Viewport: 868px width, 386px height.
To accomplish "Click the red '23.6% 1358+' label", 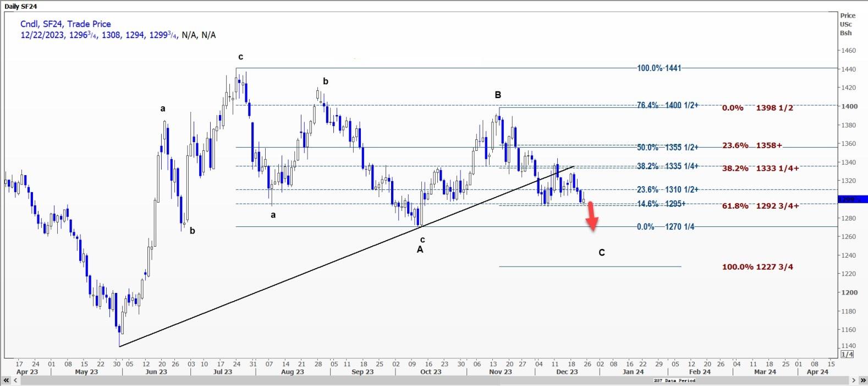I will 752,146.
